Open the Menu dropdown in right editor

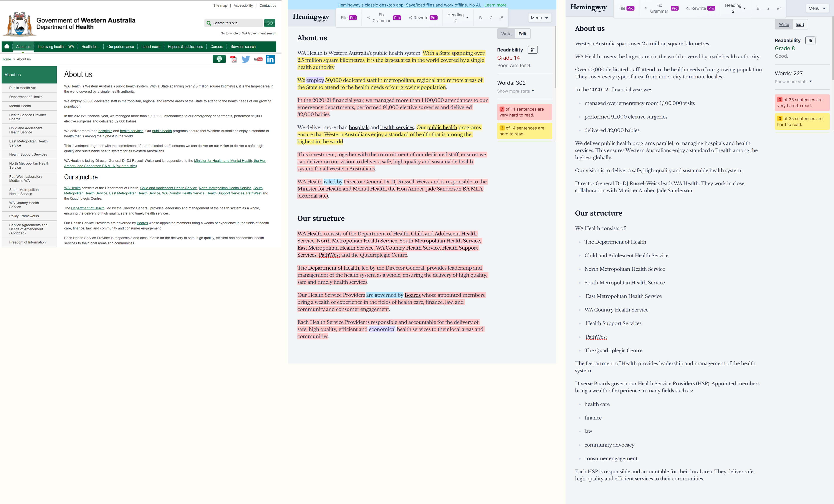817,8
